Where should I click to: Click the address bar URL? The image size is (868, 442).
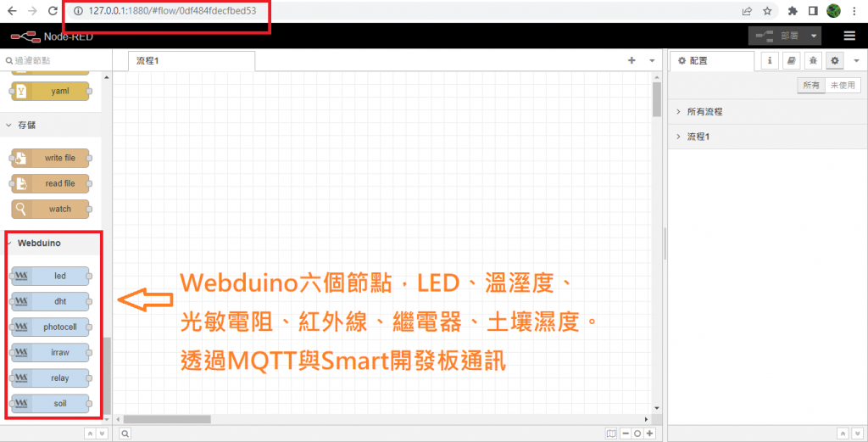click(172, 10)
